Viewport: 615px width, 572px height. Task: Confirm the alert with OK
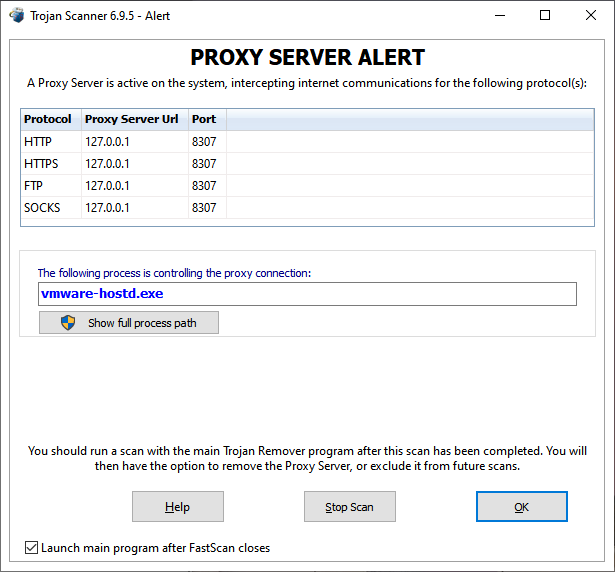pyautogui.click(x=522, y=506)
